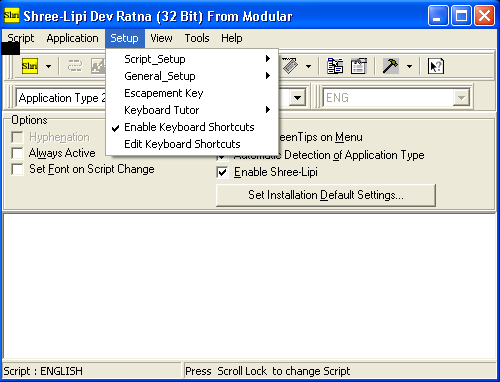The width and height of the screenshot is (500, 382).
Task: Click the keyboard toolbar icon
Action: [x=290, y=65]
